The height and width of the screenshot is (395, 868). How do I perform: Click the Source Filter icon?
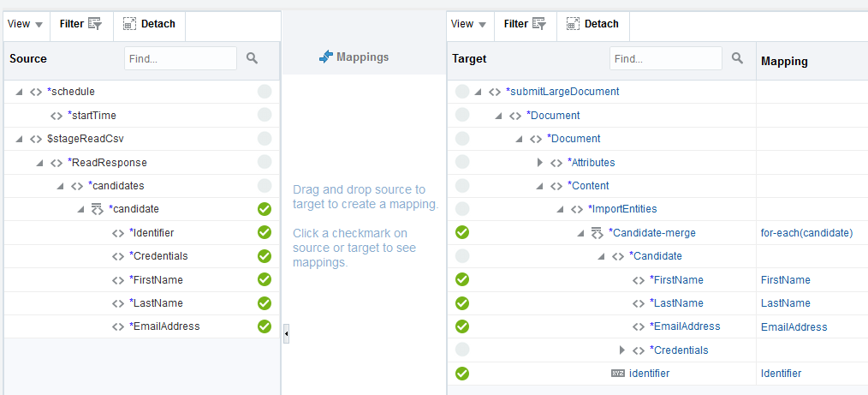[x=94, y=25]
